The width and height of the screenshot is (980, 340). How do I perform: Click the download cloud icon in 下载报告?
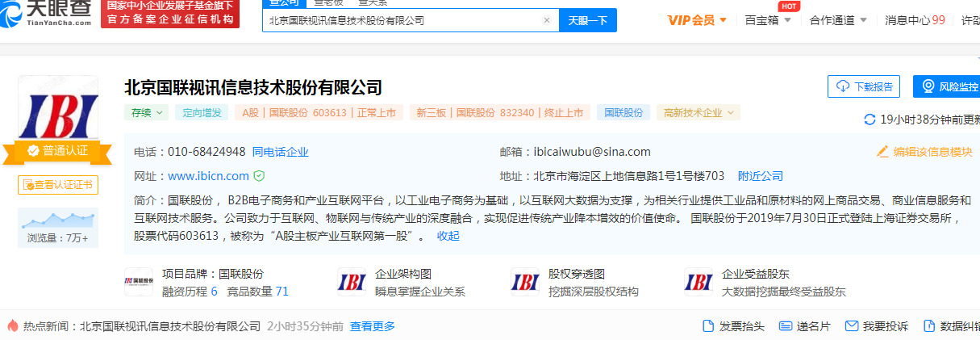click(843, 86)
